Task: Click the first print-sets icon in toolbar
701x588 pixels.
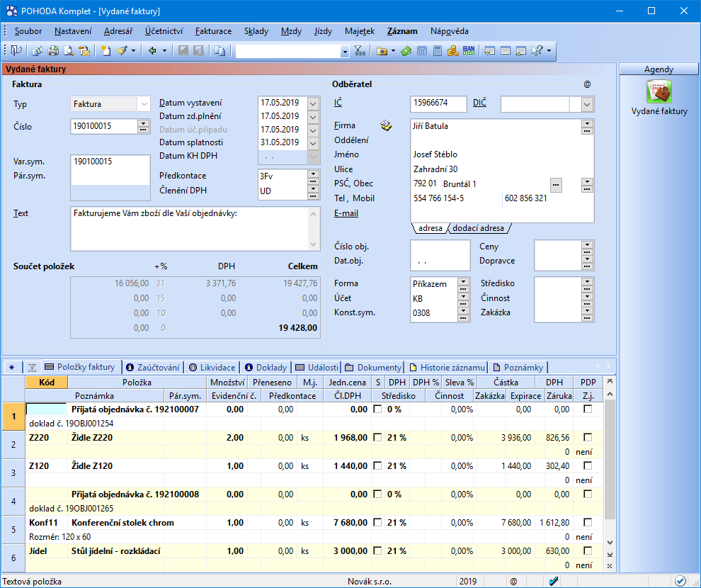Action: [37, 50]
